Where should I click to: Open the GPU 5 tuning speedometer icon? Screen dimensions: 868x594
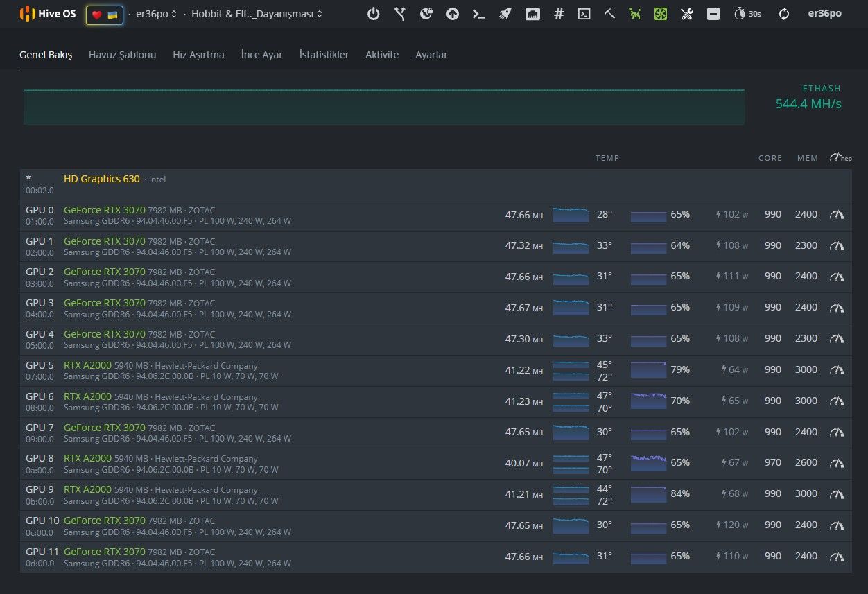click(x=837, y=370)
